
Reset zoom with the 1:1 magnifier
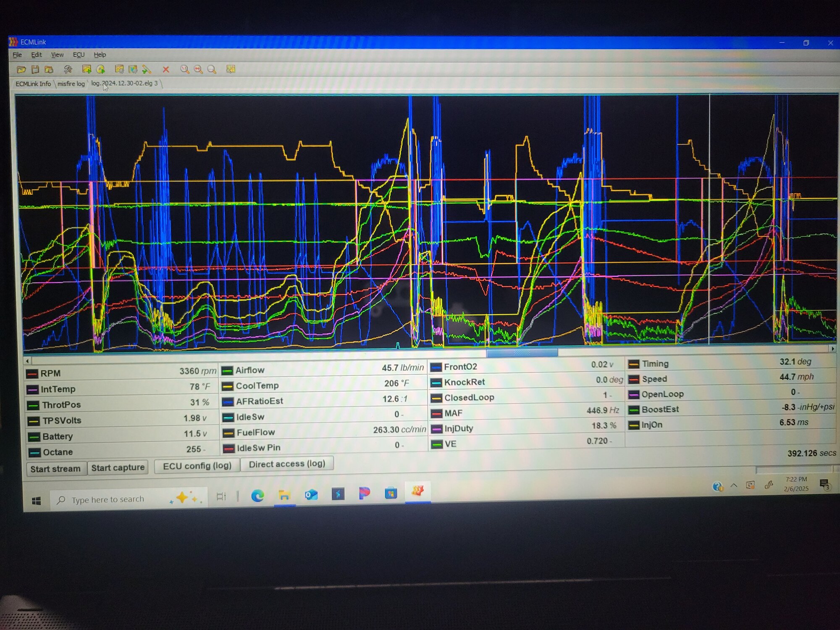pos(185,69)
